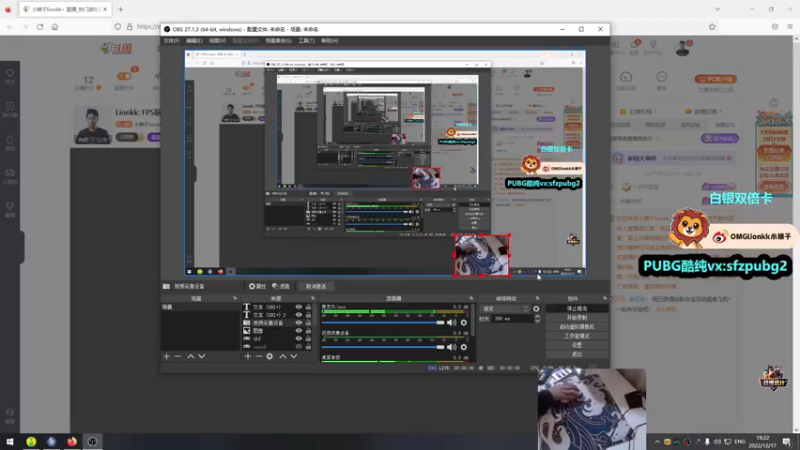Expand the 主播投稿 link arrow on the webpage

point(655,111)
